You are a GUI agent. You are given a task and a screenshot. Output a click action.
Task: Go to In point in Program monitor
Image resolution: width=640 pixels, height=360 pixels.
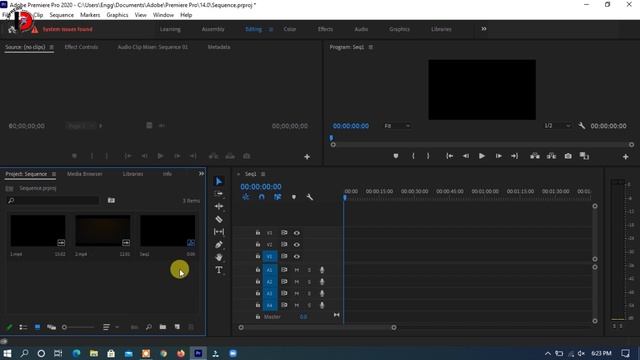[449, 156]
